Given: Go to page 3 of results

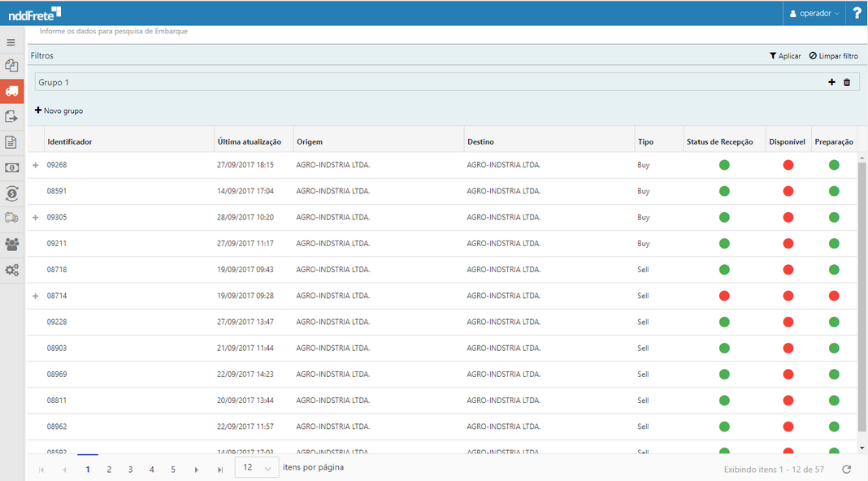Looking at the screenshot, I should click(x=130, y=469).
